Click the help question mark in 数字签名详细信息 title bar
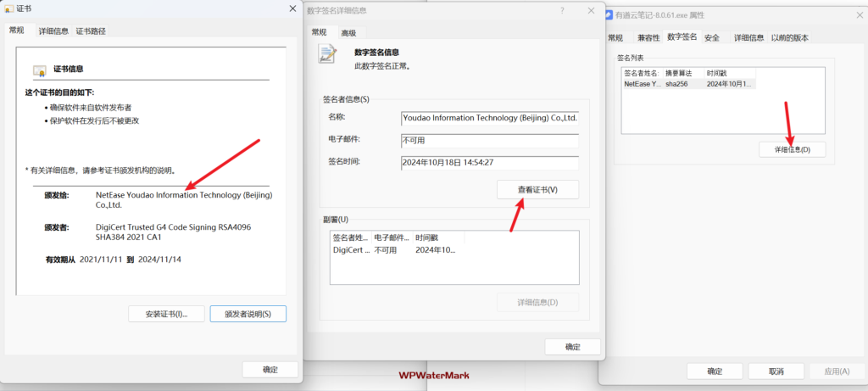 pos(563,10)
